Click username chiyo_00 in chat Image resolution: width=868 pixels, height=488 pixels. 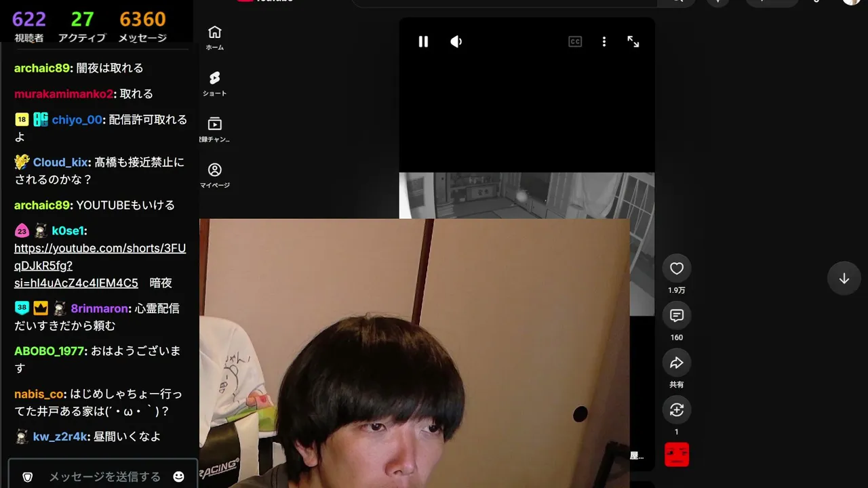pos(77,120)
